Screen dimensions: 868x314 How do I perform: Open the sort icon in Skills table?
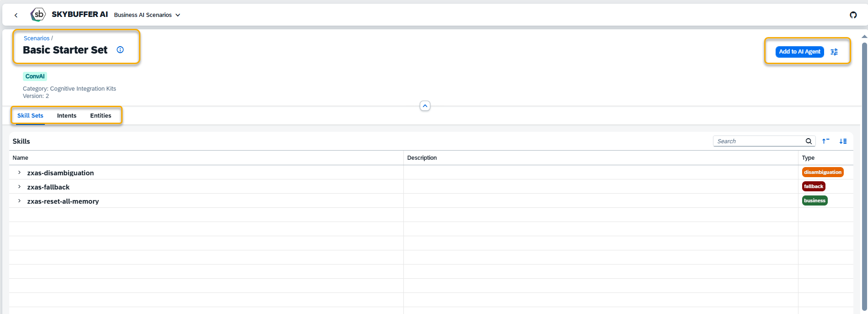tap(843, 141)
